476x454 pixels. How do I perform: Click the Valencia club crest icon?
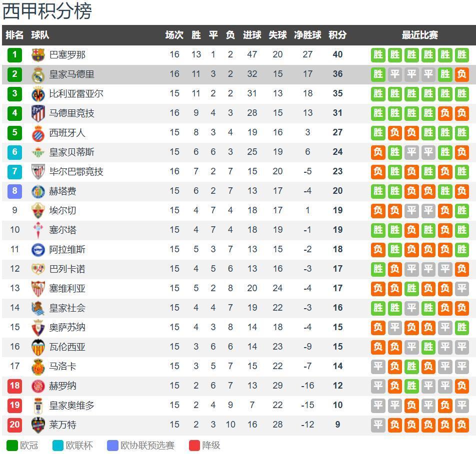click(x=38, y=347)
